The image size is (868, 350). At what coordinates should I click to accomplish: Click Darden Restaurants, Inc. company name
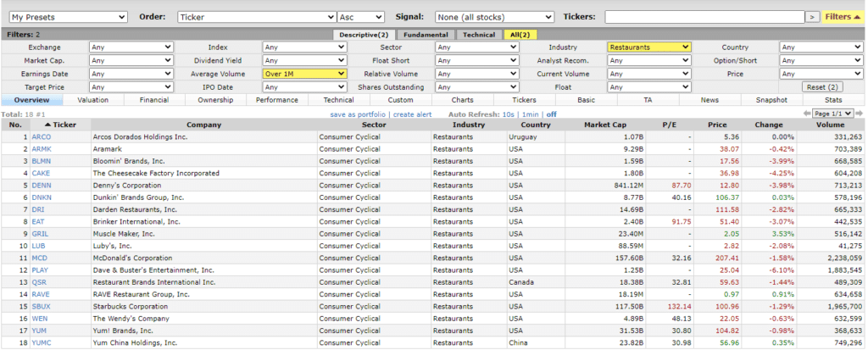135,210
